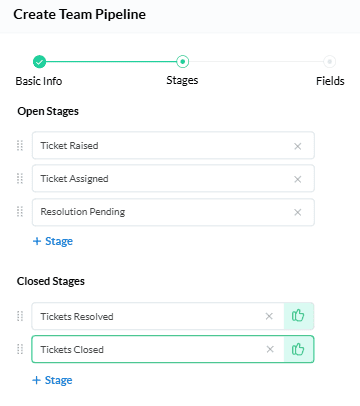Edit the Resolution Pending stage name field

pyautogui.click(x=173, y=212)
